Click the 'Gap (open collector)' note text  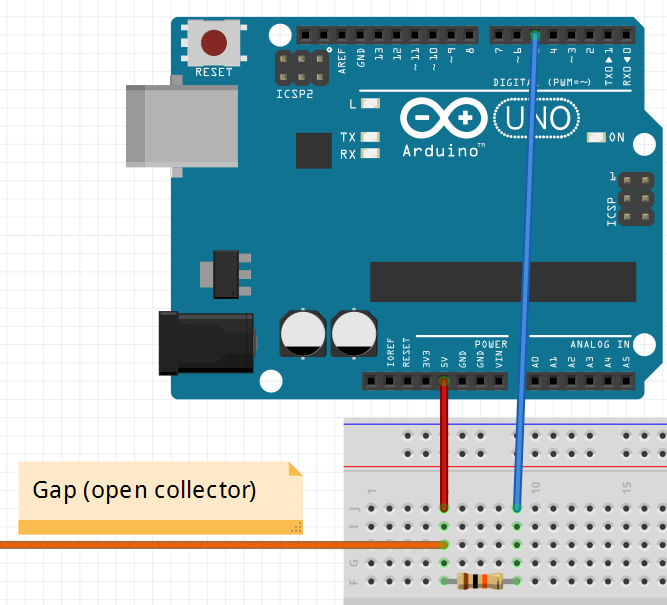pos(144,490)
